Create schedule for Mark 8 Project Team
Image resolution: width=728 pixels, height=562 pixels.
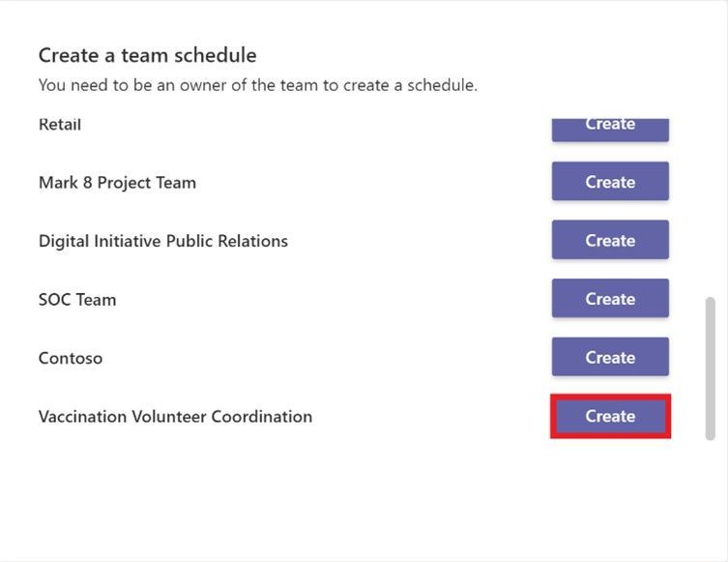pos(610,181)
